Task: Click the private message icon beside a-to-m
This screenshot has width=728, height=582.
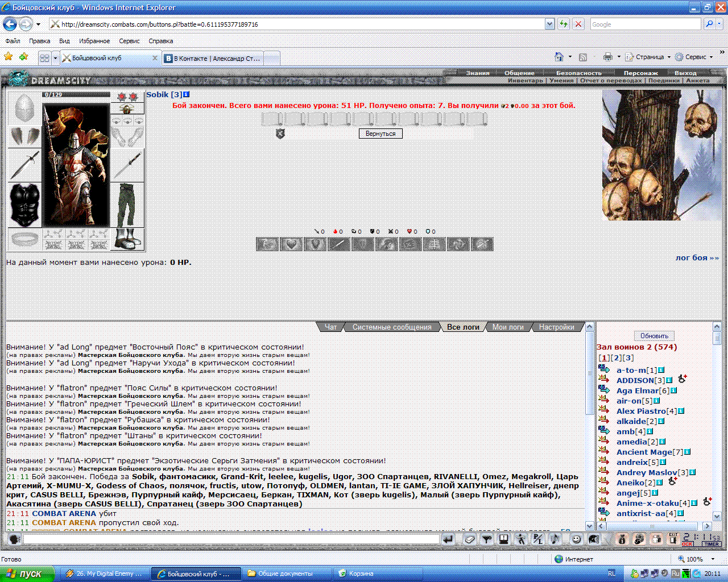Action: pos(604,370)
